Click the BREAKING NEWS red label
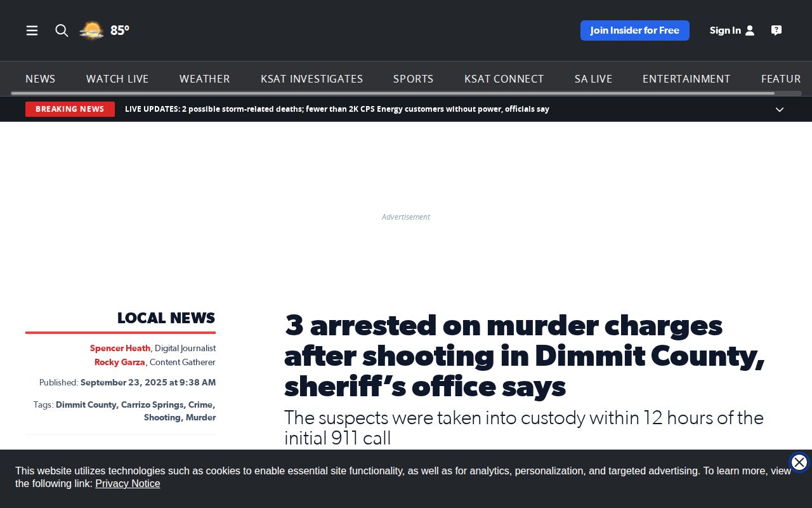This screenshot has height=508, width=812. (70, 109)
